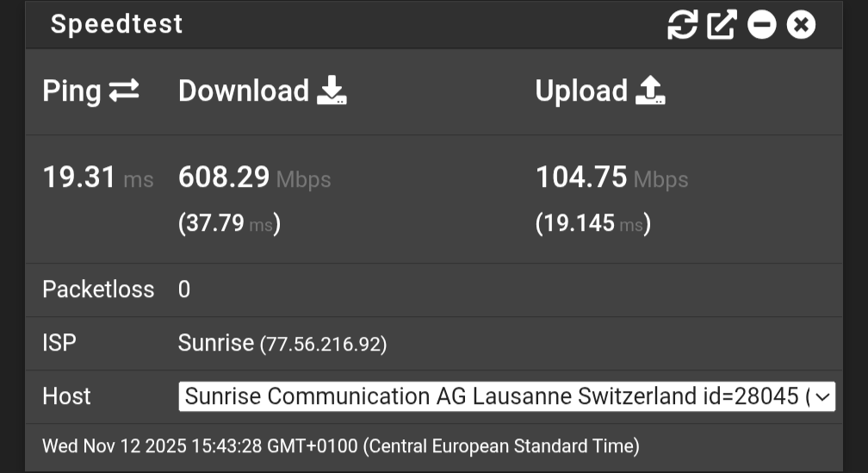
Task: Click the 608.29 Mbps download result
Action: pos(225,177)
